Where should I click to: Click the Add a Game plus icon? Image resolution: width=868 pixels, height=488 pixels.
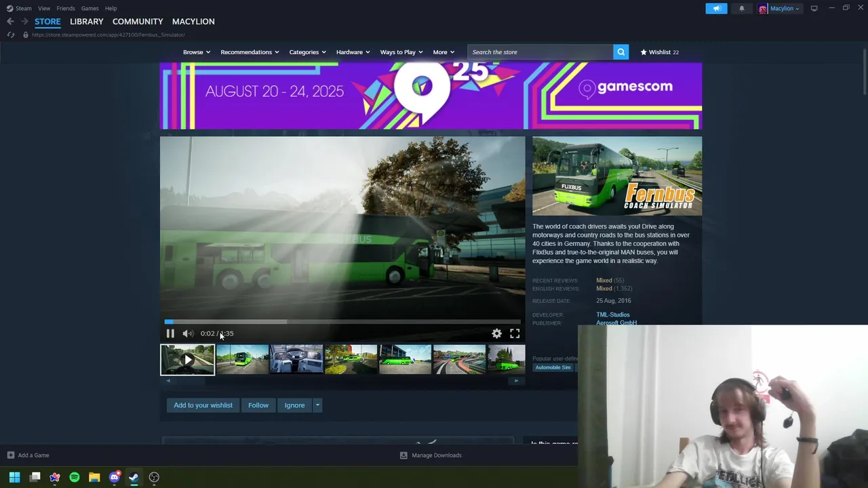pyautogui.click(x=10, y=455)
